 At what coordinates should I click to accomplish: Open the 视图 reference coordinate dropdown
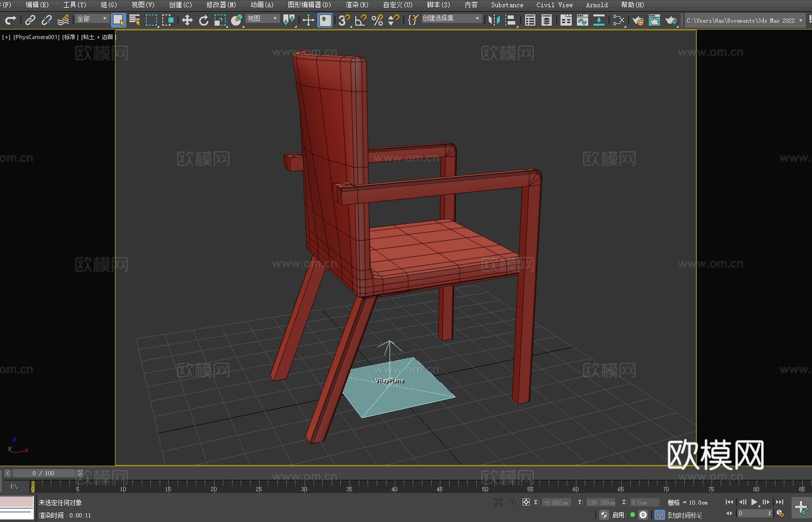tap(262, 18)
